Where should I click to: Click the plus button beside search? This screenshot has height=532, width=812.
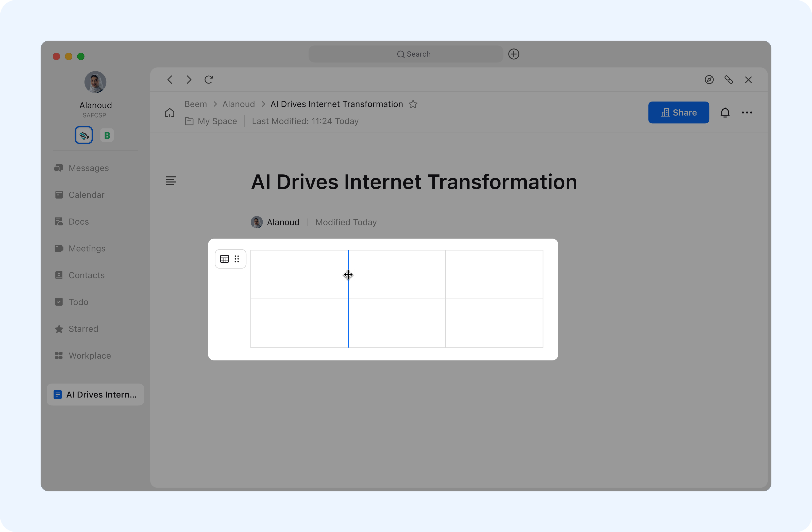(514, 54)
